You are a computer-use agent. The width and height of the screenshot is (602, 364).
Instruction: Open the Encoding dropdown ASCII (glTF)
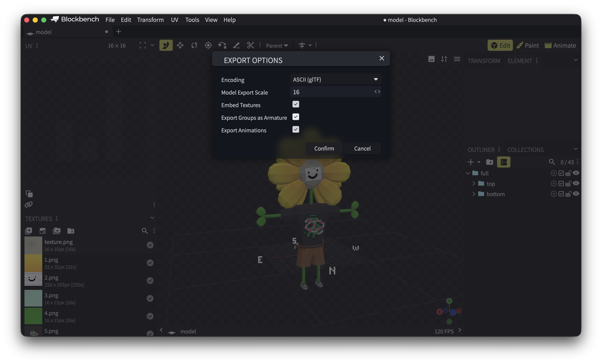click(x=335, y=79)
